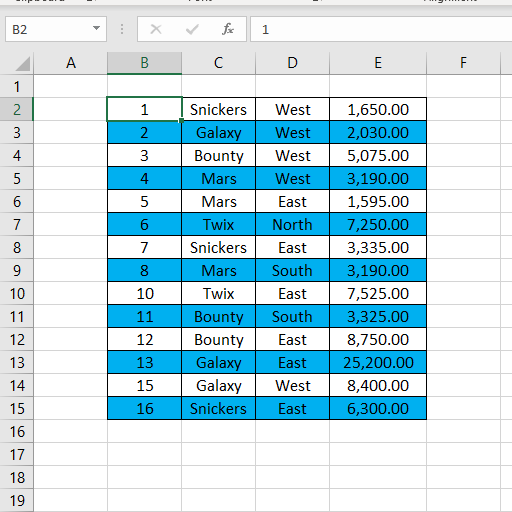Select column B header
Image resolution: width=512 pixels, height=512 pixels.
(144, 63)
